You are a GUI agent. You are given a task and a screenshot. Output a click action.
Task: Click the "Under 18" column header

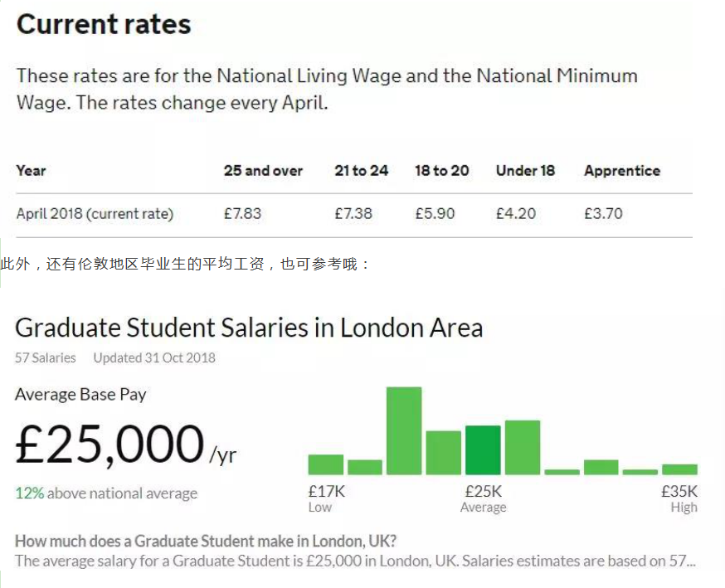[525, 171]
